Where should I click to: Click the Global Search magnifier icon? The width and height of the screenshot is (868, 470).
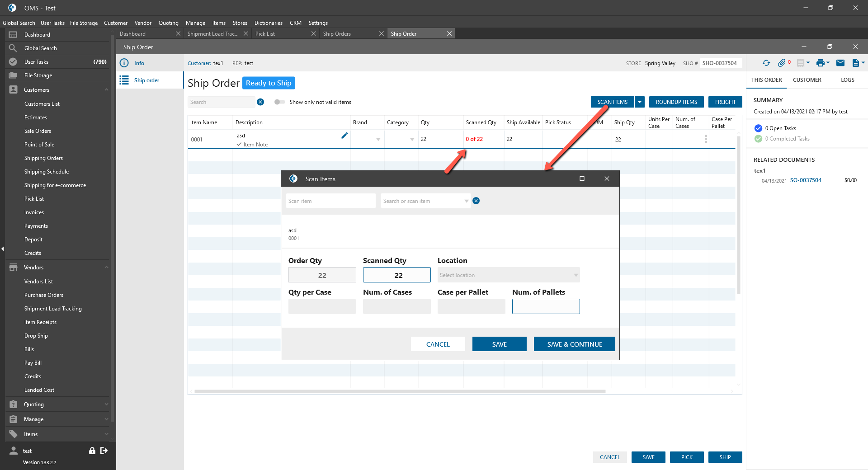pyautogui.click(x=13, y=48)
